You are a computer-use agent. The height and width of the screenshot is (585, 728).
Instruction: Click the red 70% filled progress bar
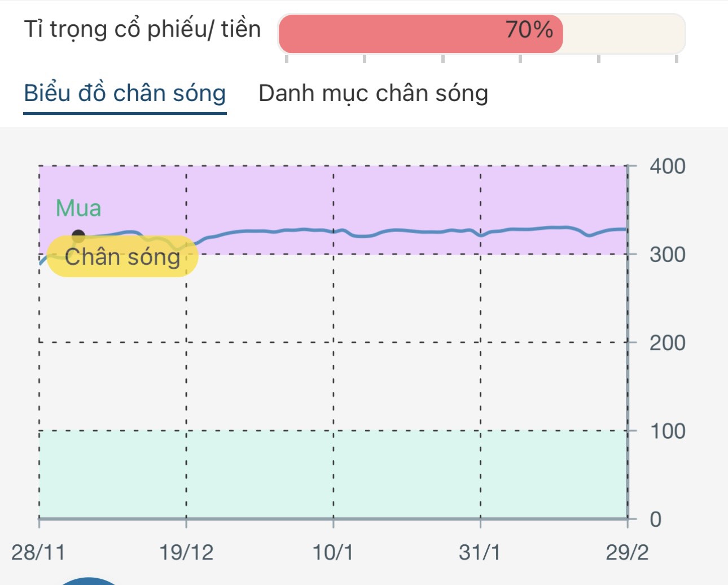pos(420,33)
